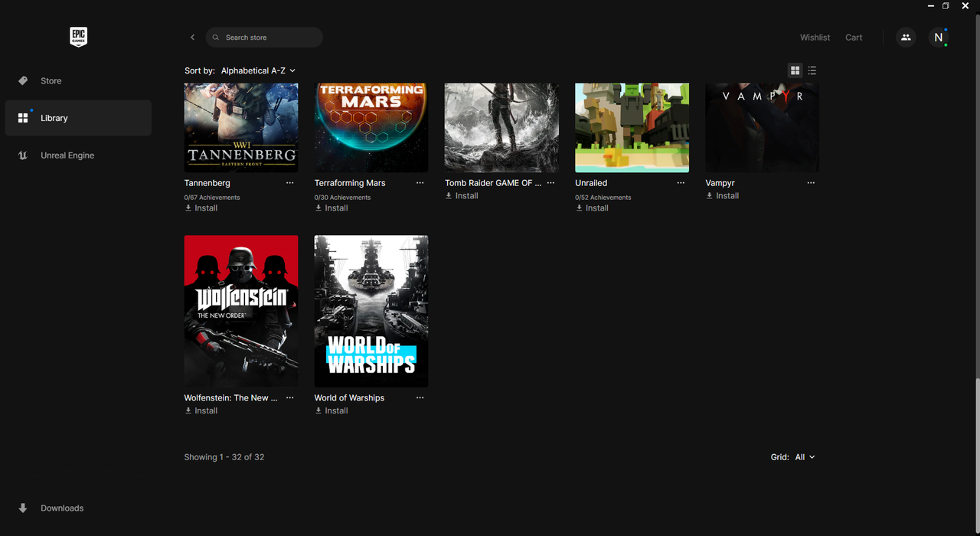980x536 pixels.
Task: Select the Tannenberg cover art
Action: coord(241,128)
